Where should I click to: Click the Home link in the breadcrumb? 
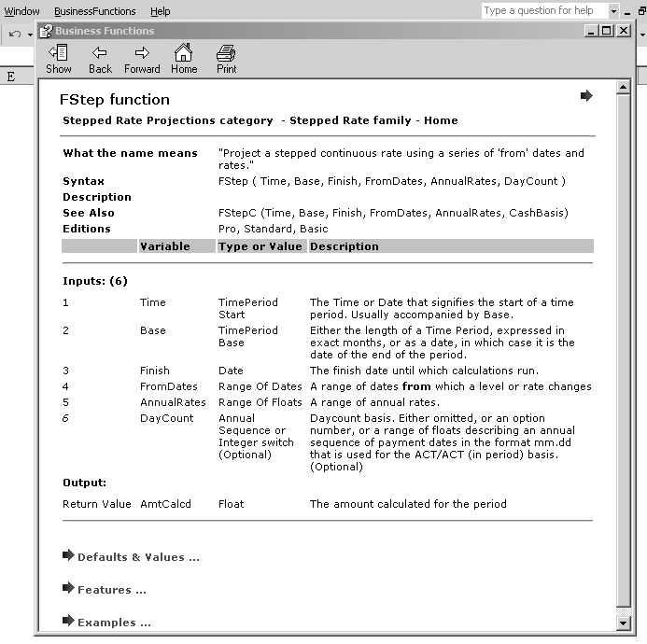point(441,120)
